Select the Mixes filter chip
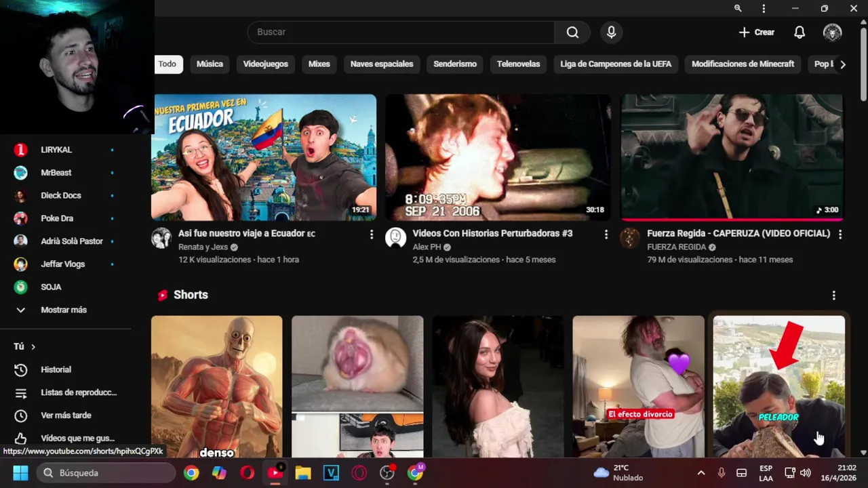The height and width of the screenshot is (488, 868). click(319, 64)
